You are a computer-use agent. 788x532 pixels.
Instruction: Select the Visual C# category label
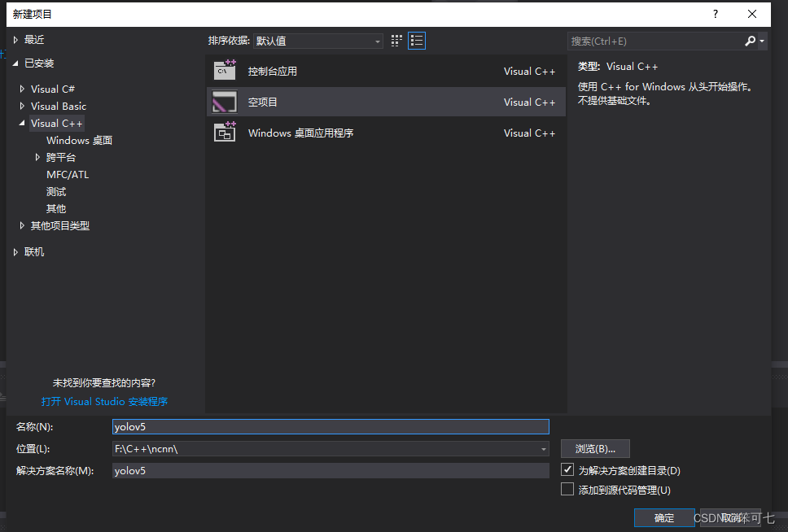[53, 89]
